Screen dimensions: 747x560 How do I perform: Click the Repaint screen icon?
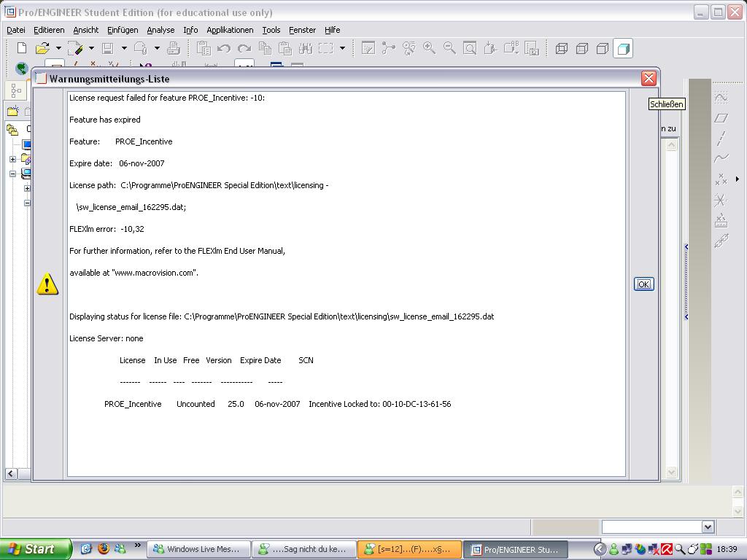point(368,48)
